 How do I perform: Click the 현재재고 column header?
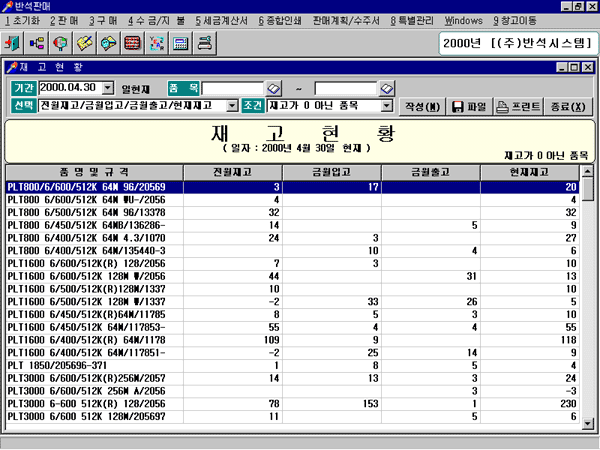pos(530,172)
